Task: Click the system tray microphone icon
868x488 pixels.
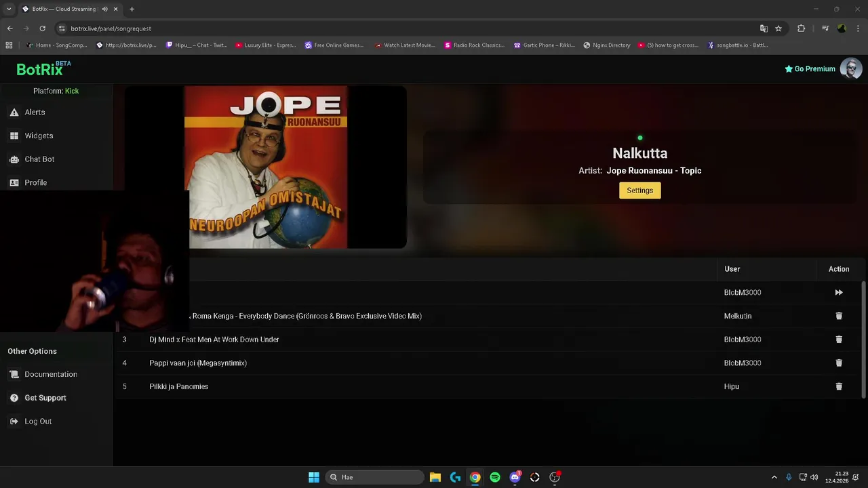Action: point(789,477)
